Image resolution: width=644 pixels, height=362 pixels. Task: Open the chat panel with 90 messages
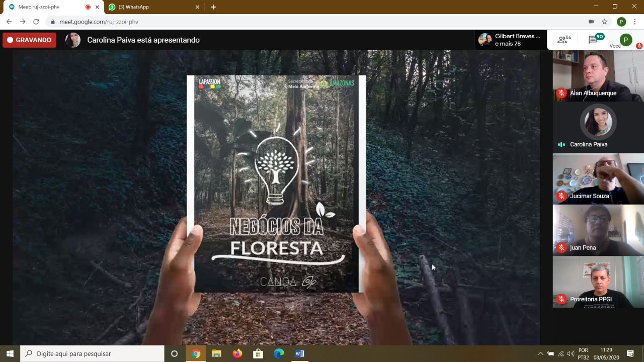pyautogui.click(x=595, y=40)
